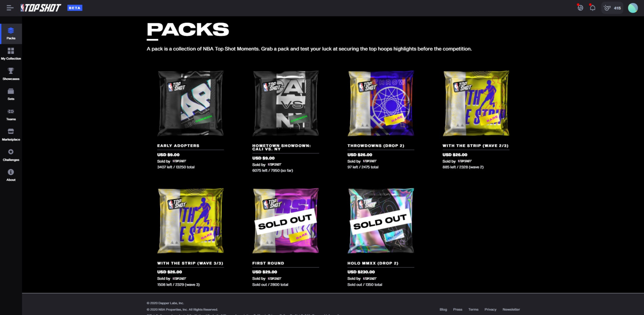Viewport: 644px width, 315px height.
Task: Click the 415 points badge
Action: 612,8
